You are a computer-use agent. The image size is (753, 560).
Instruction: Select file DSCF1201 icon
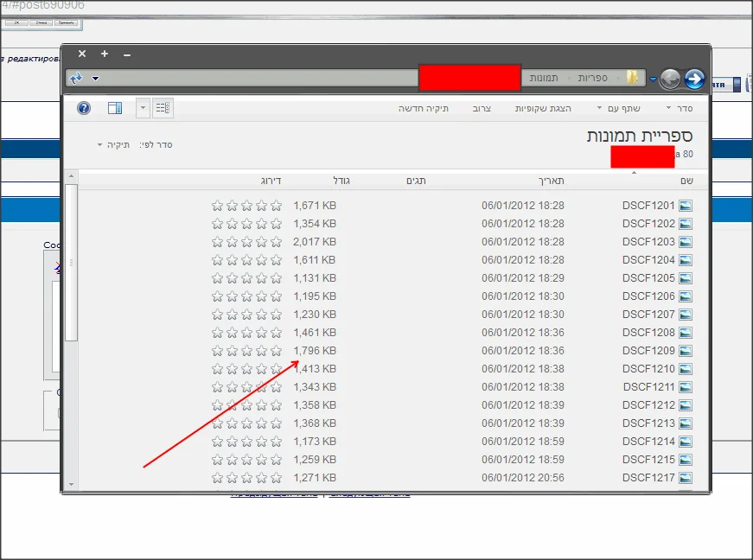pos(686,206)
